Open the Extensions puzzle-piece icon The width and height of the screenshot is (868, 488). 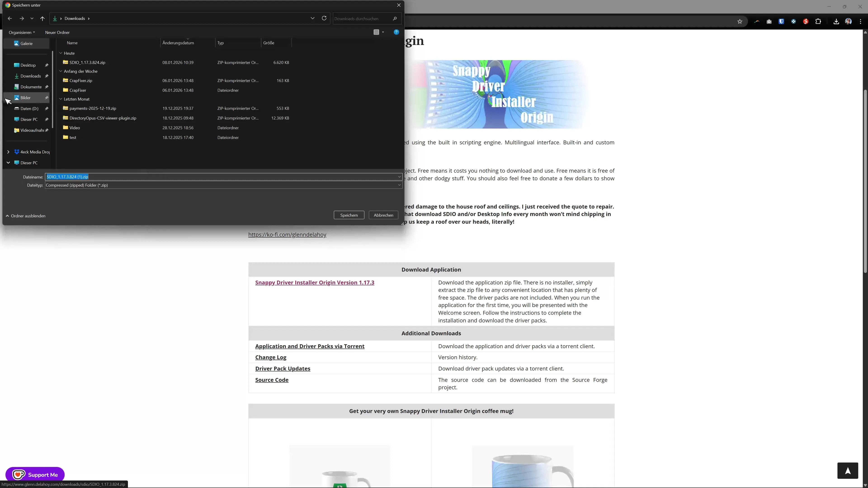click(818, 21)
